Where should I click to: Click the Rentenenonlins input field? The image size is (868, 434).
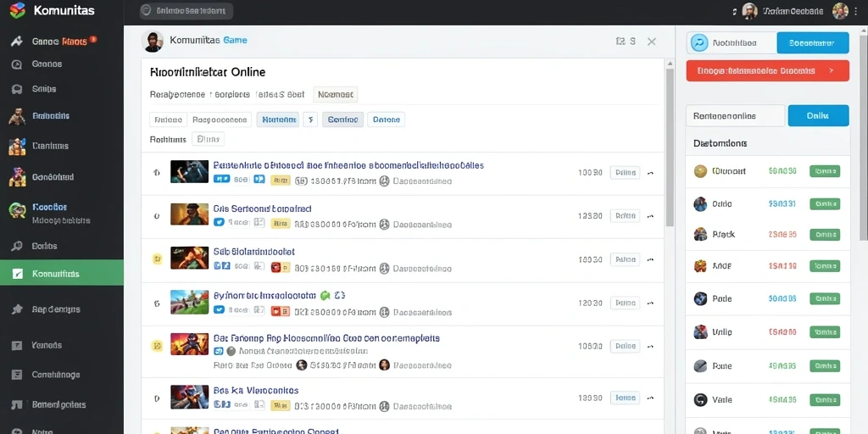pyautogui.click(x=735, y=115)
